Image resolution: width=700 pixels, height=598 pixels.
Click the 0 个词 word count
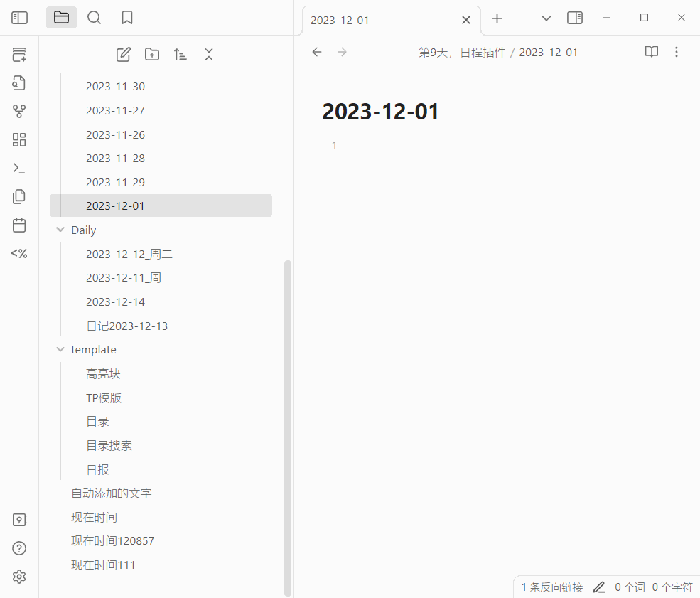point(630,587)
